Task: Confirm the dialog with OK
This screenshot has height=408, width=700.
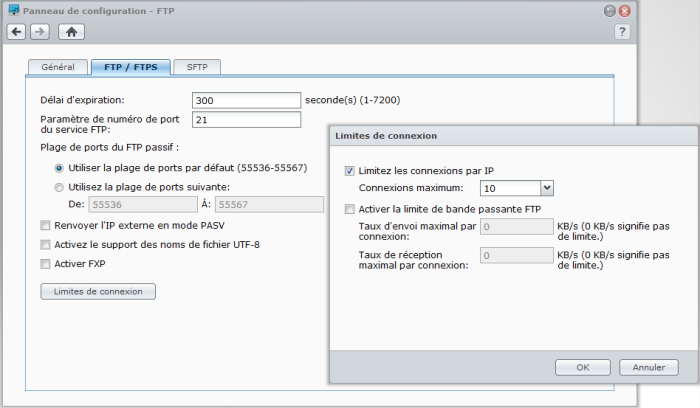Action: [x=582, y=367]
